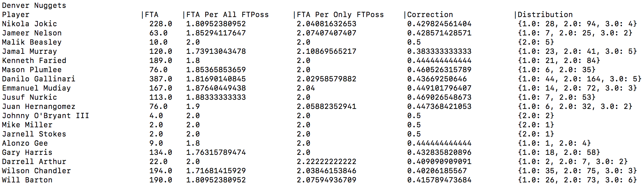Screen dimensions: 644x187
Task: Click Jusuf Nurkic's correction value 0.469026548673
Action: [439, 97]
